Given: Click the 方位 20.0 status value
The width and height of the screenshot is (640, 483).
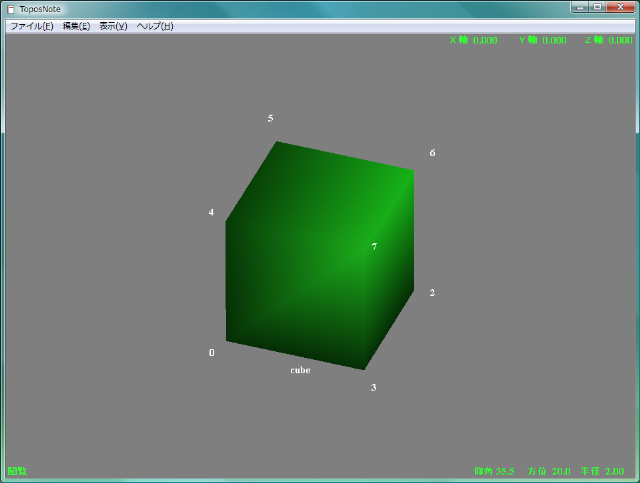Looking at the screenshot, I should pos(549,471).
